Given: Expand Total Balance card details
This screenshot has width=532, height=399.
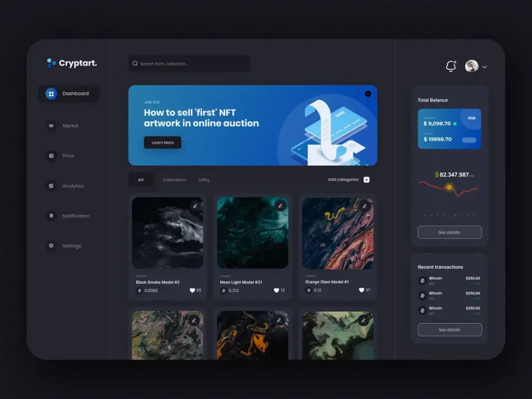Looking at the screenshot, I should click(x=449, y=232).
